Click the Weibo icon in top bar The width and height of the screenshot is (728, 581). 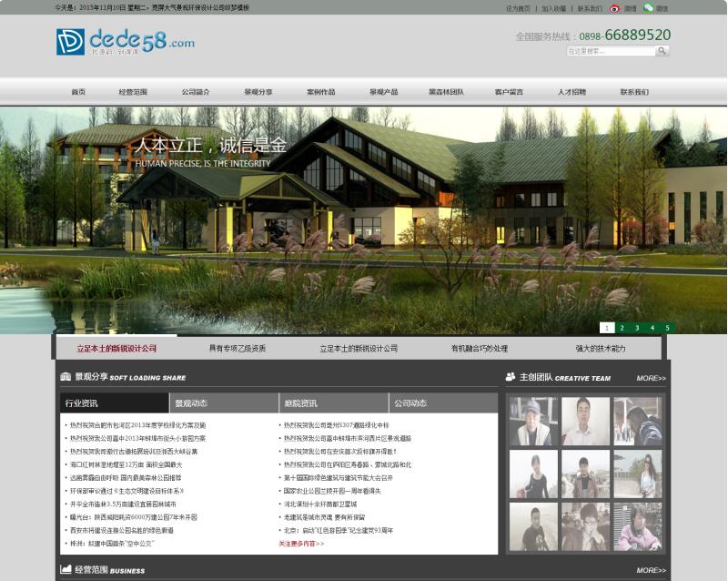pos(614,8)
